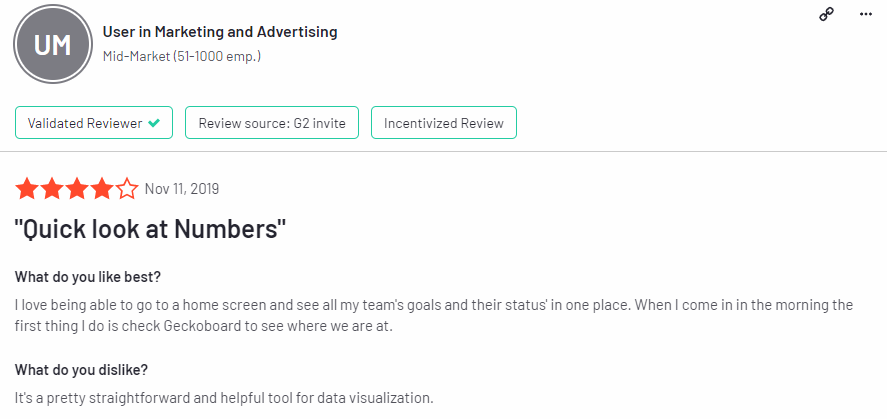Click the User in Marketing and Advertising name
This screenshot has height=419, width=887.
point(220,32)
